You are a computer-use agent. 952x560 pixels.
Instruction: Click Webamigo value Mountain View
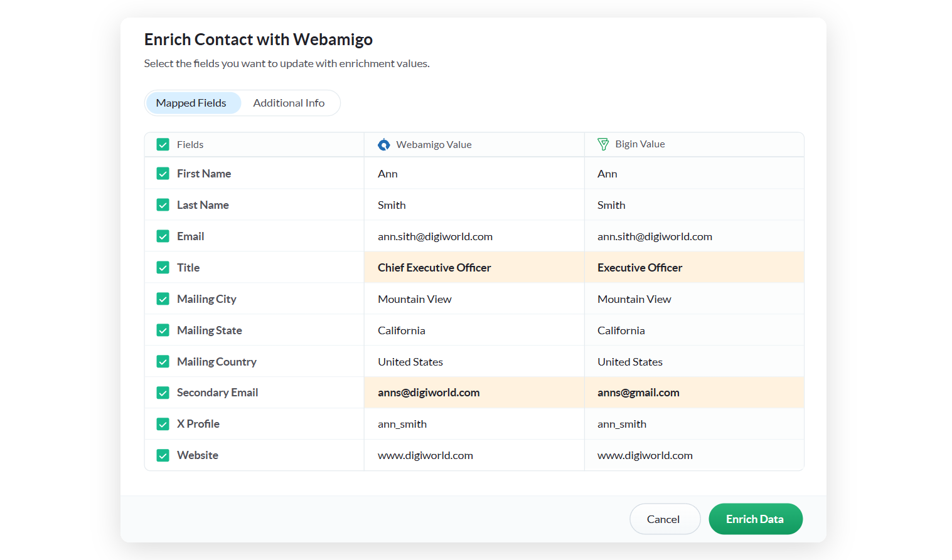point(415,299)
